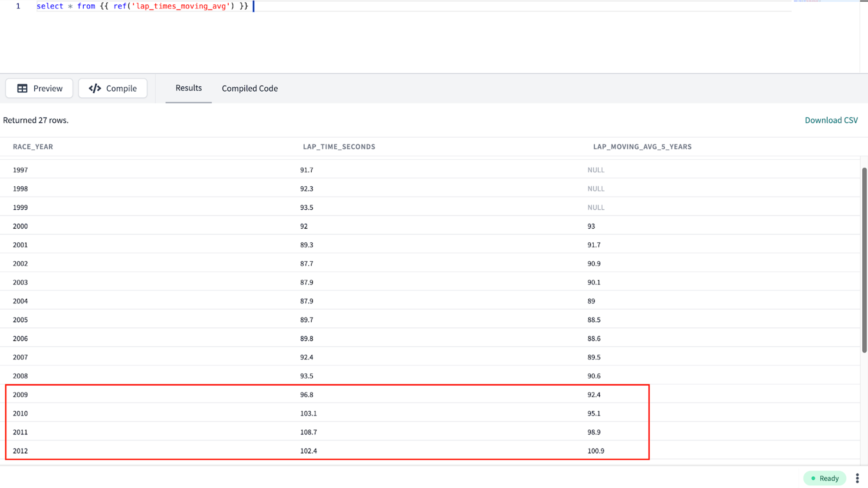Image resolution: width=868 pixels, height=488 pixels.
Task: Click the 103.1 lap time cell
Action: click(308, 413)
